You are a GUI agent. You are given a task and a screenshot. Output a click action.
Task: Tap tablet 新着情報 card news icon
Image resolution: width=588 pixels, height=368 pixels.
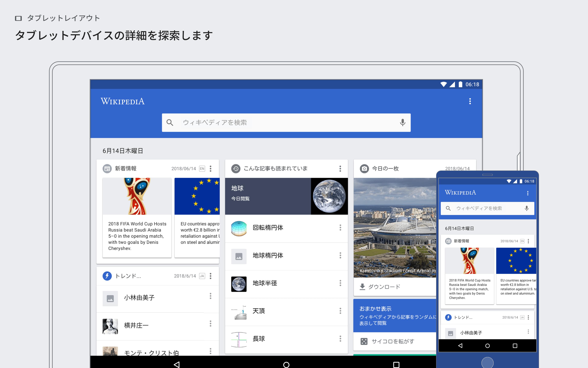coord(107,168)
